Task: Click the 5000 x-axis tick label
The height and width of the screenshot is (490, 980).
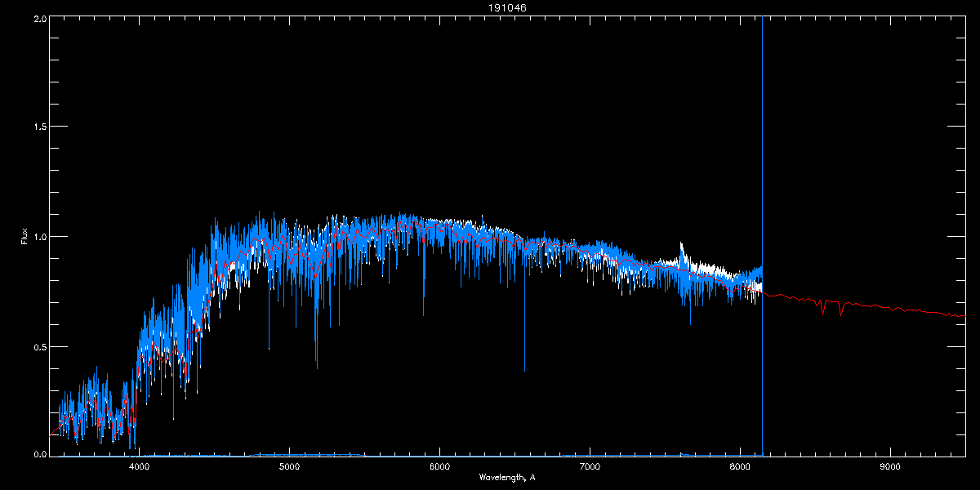Action: (x=289, y=467)
